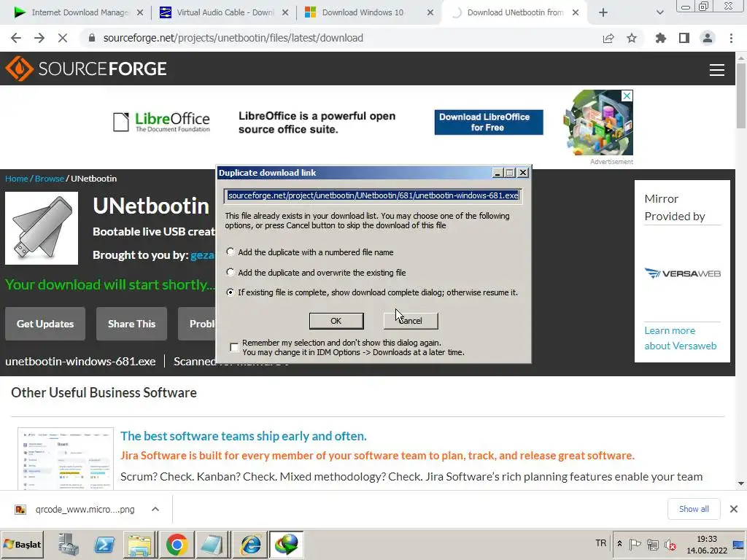Image resolution: width=747 pixels, height=560 pixels.
Task: Click the page vertical scrollbar thumb
Action: click(741, 96)
